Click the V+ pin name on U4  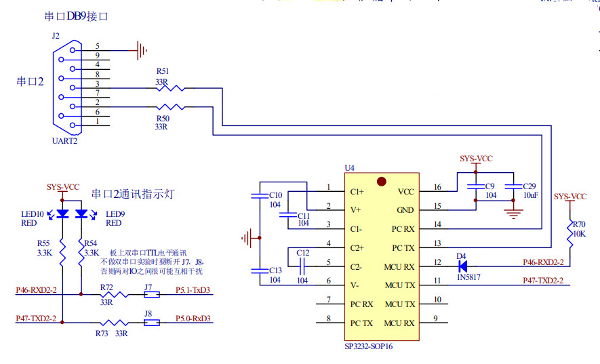(355, 210)
